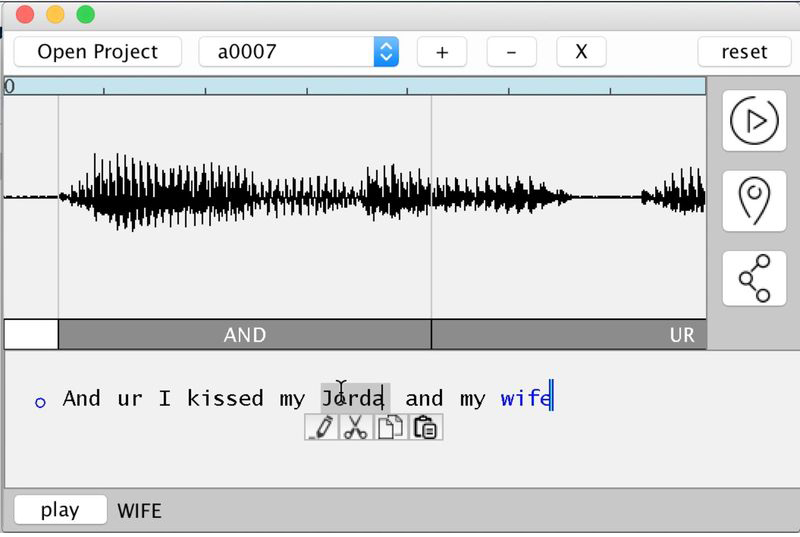Click the plus zoom-in button
Viewport: 800px width, 537px height.
(442, 52)
